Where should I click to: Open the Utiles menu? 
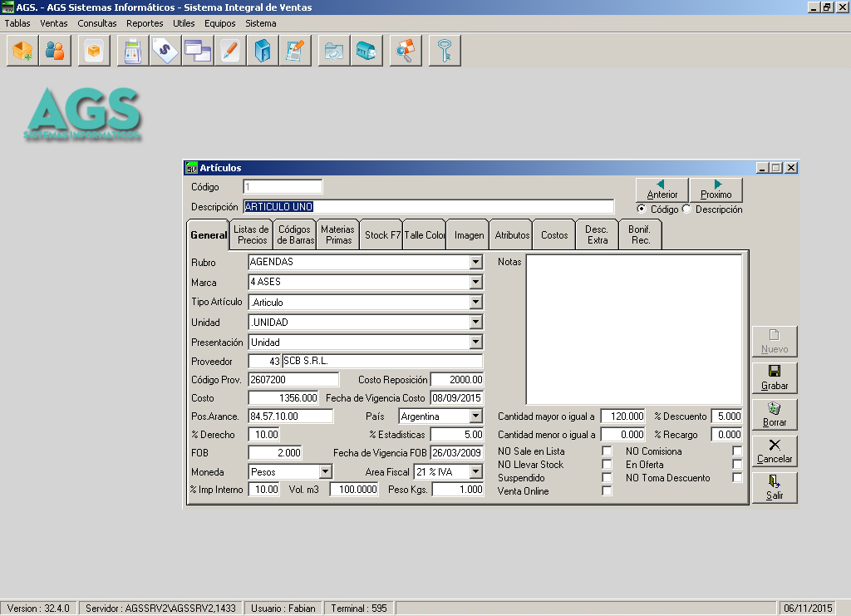click(x=184, y=23)
